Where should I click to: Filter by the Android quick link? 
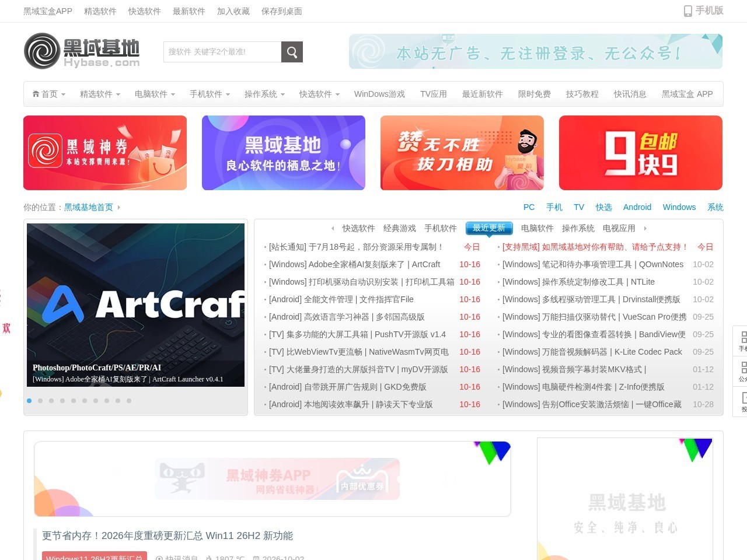637,207
